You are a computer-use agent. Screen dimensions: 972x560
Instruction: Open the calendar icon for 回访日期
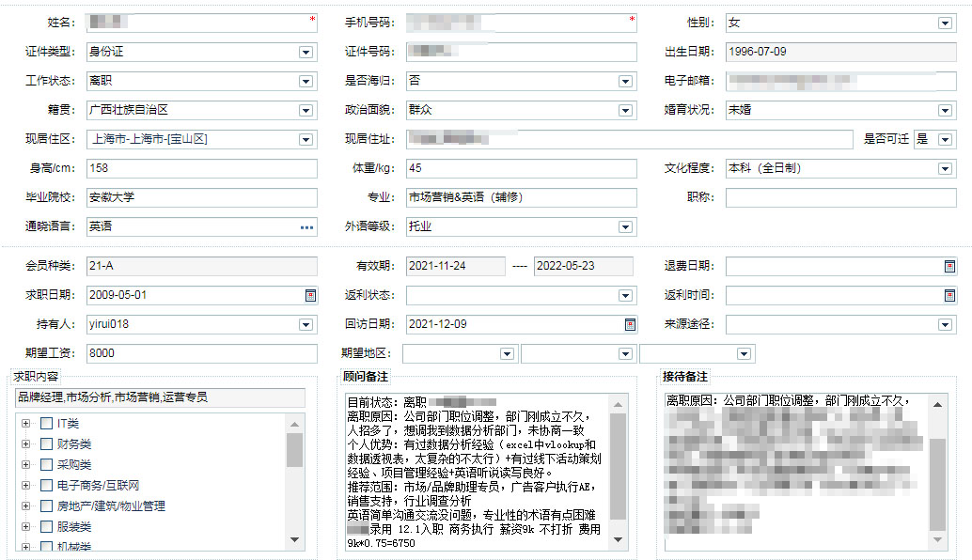click(631, 324)
